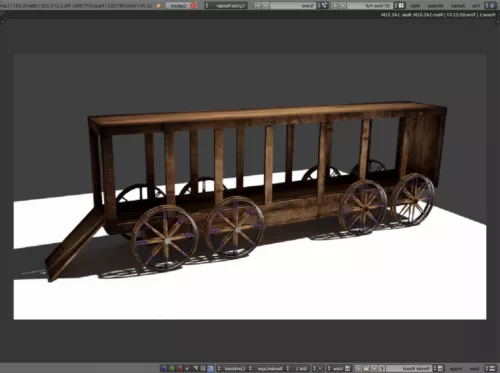This screenshot has width=500, height=373.
Task: Click the Scene name field
Action: [293, 6]
